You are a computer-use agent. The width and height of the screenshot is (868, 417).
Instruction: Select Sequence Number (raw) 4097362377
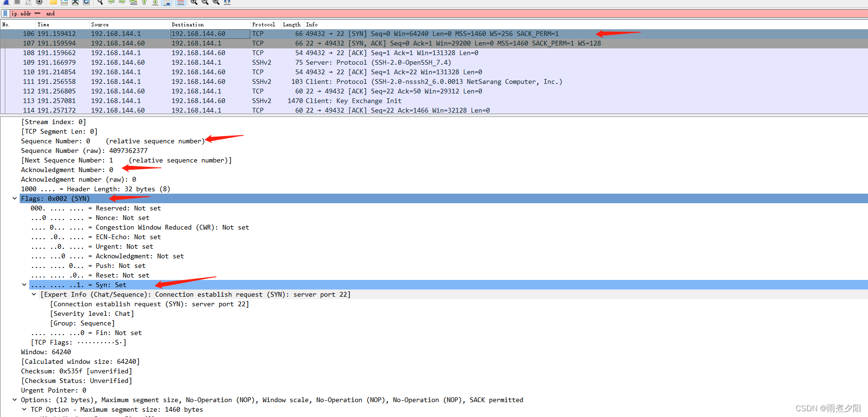(84, 151)
